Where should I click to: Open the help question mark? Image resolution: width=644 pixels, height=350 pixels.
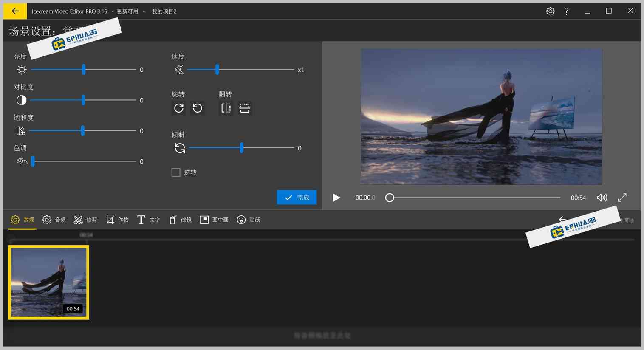566,11
